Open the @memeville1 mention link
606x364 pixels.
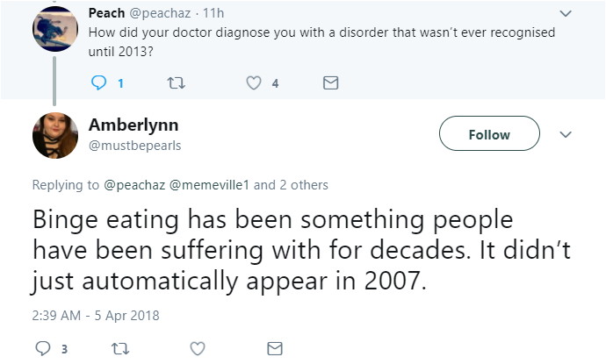pyautogui.click(x=210, y=185)
